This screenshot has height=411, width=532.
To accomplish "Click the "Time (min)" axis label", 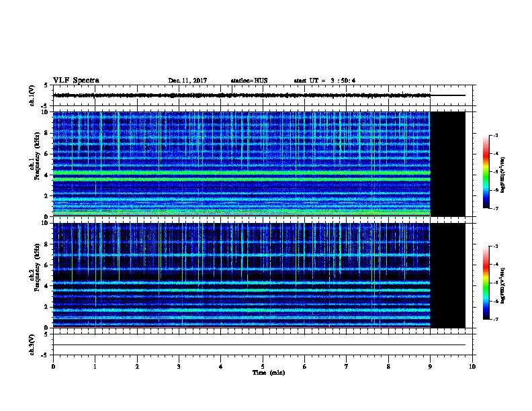I will click(x=269, y=373).
